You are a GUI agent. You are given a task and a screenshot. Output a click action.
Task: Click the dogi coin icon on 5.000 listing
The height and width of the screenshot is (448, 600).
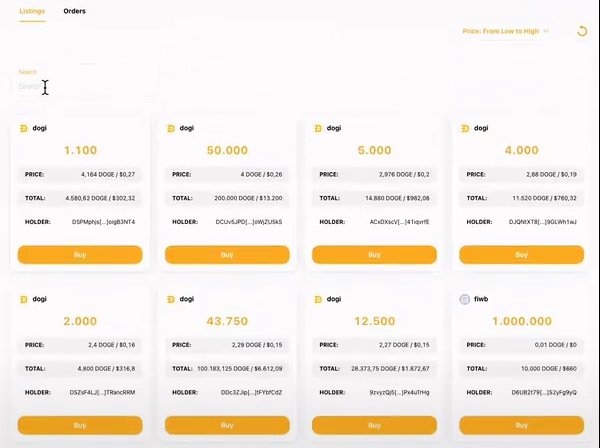click(x=318, y=129)
